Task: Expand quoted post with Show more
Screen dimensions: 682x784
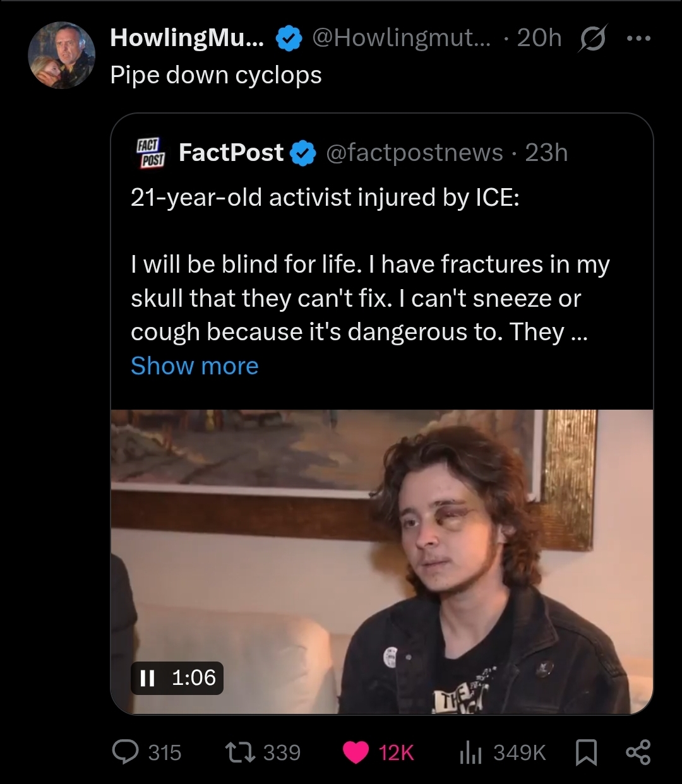Action: pos(194,366)
